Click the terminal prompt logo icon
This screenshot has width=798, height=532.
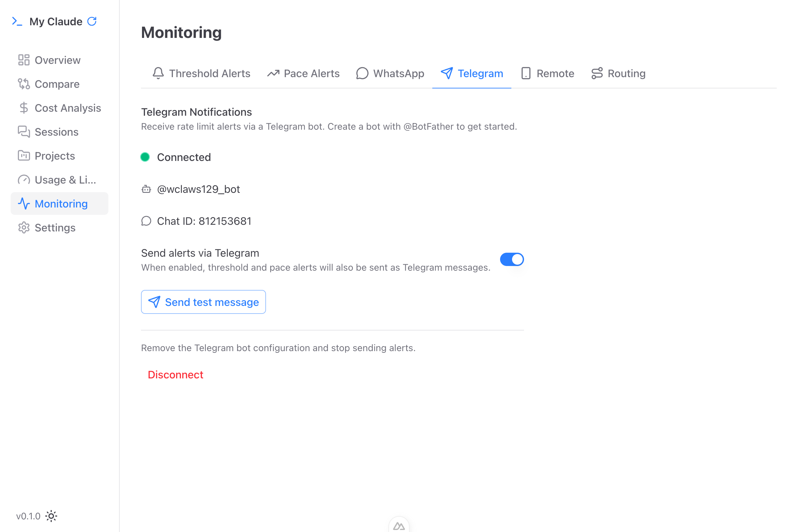click(x=17, y=21)
